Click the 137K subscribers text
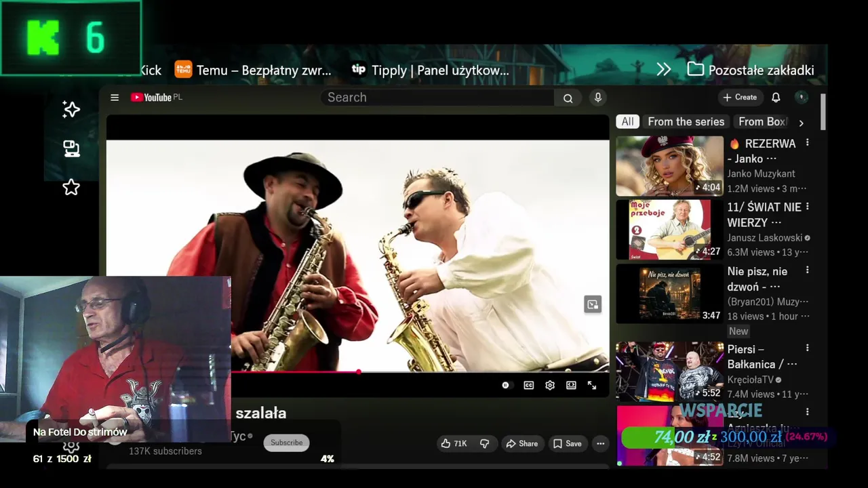 165,451
